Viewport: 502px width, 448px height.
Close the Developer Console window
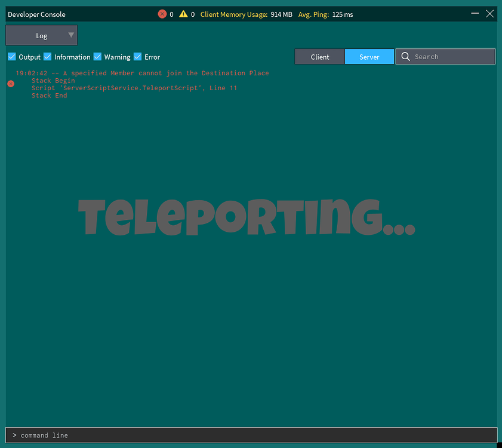pos(489,14)
